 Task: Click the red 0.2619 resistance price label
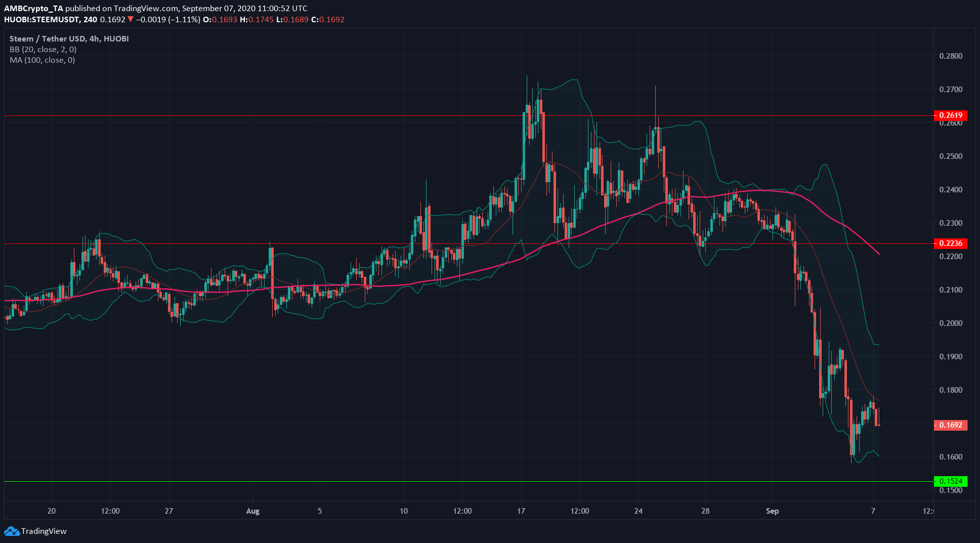[x=950, y=115]
